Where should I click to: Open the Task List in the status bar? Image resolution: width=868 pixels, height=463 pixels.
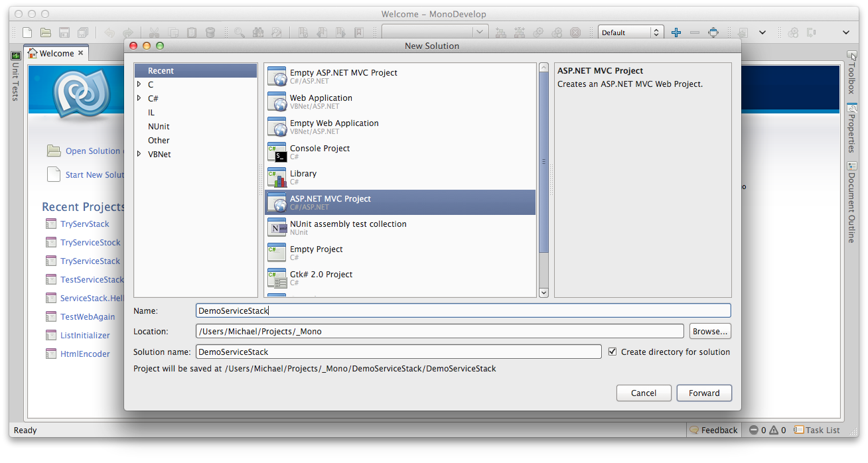[817, 430]
